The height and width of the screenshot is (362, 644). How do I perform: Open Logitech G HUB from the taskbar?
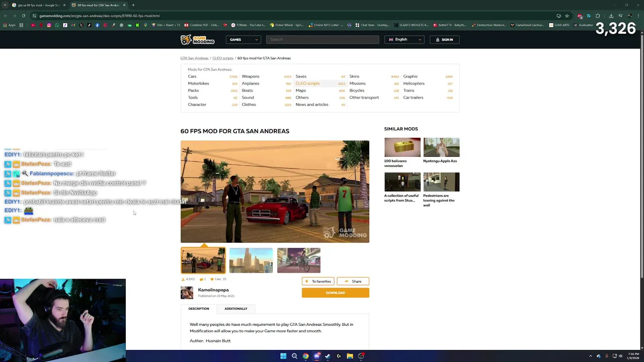(x=339, y=356)
